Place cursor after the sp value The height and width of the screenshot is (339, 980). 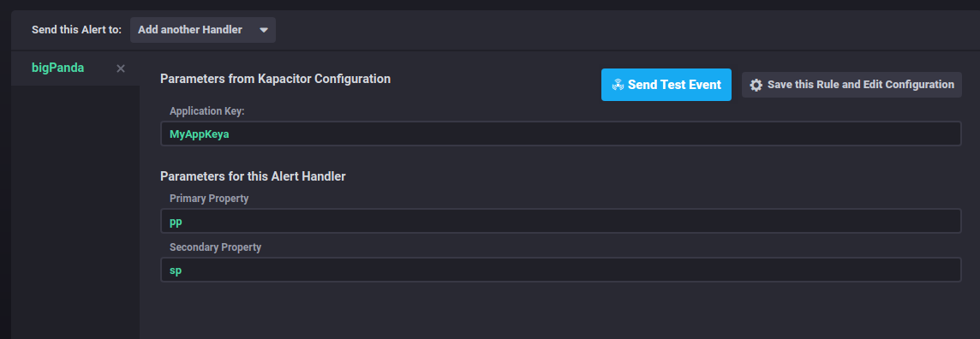coord(182,271)
